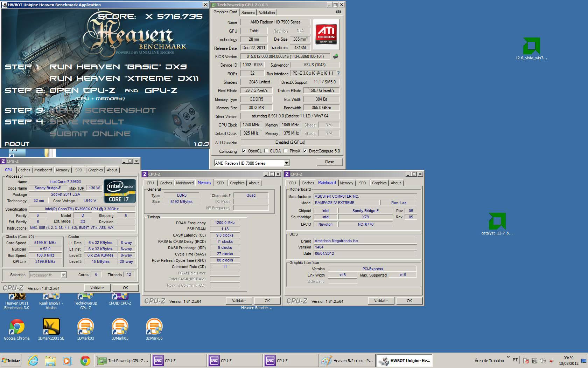Image resolution: width=588 pixels, height=368 pixels.
Task: Switch to the Sensors tab in GPU-Z
Action: click(x=248, y=12)
